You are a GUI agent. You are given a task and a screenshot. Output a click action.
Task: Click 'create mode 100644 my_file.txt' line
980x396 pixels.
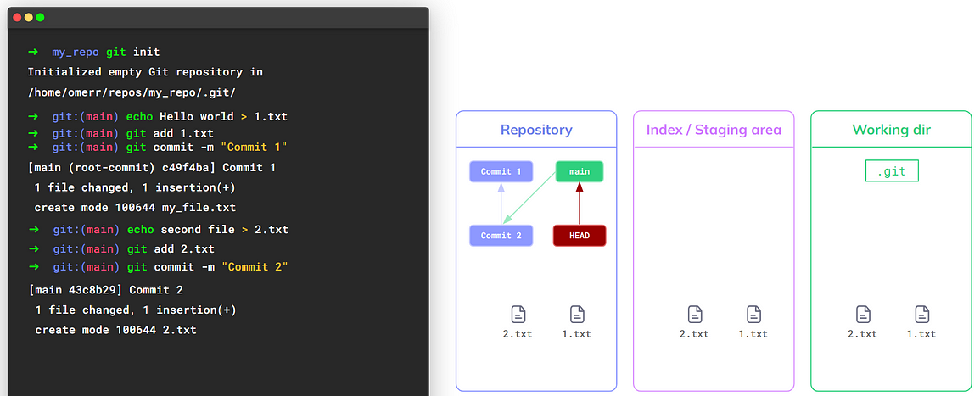(x=134, y=207)
